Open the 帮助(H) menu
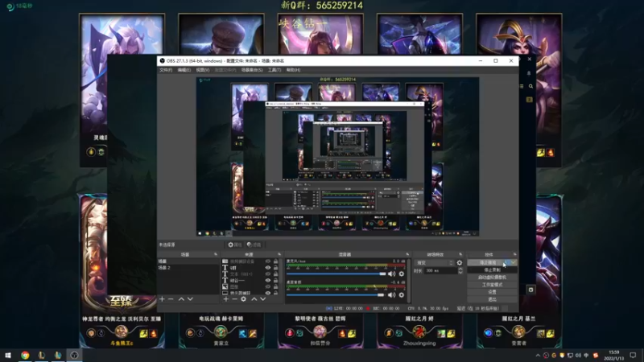 click(x=293, y=70)
